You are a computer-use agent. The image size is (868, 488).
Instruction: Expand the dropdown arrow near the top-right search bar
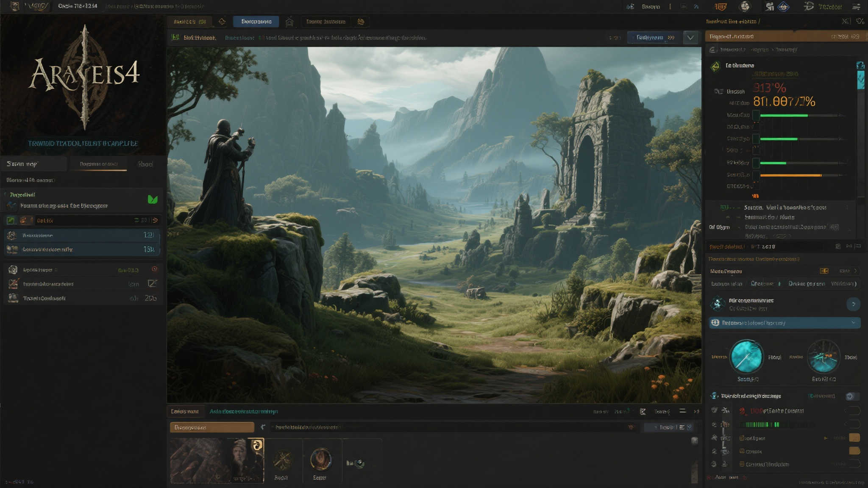[x=691, y=37]
